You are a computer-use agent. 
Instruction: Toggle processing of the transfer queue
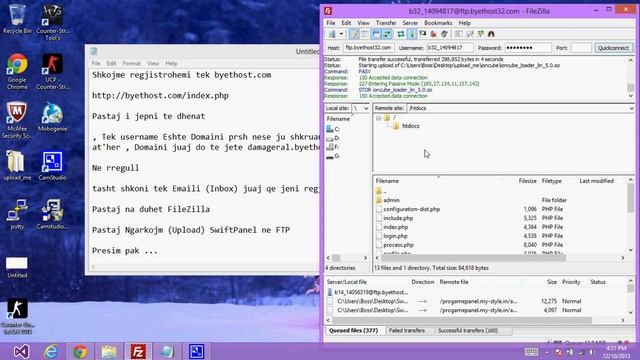(x=412, y=34)
